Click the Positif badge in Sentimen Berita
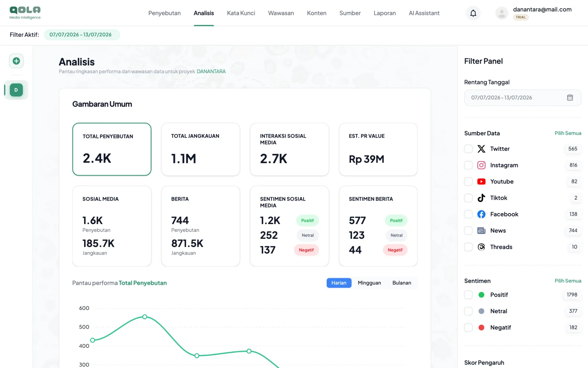 pyautogui.click(x=396, y=220)
